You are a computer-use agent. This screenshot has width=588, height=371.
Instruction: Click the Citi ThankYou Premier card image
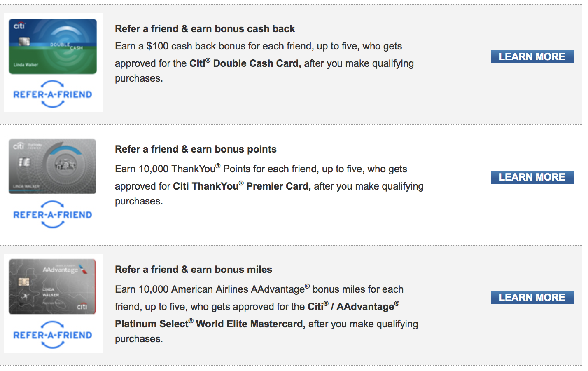[52, 166]
